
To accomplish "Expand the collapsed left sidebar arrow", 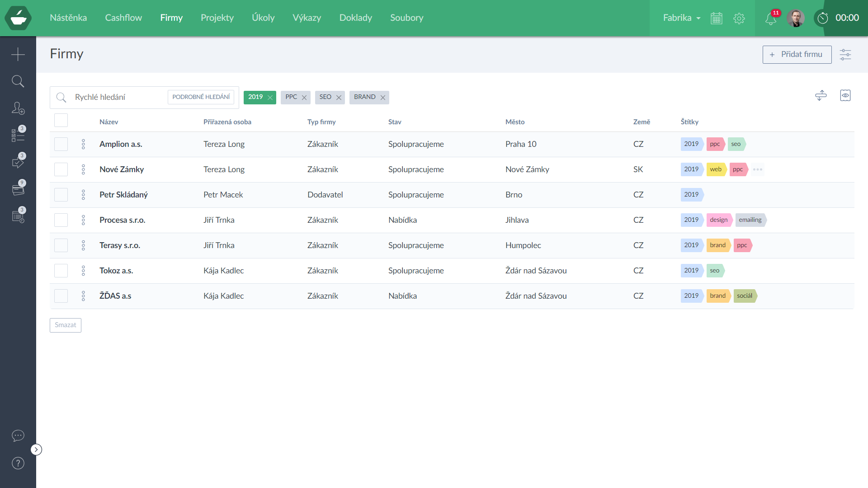I will click(x=36, y=450).
